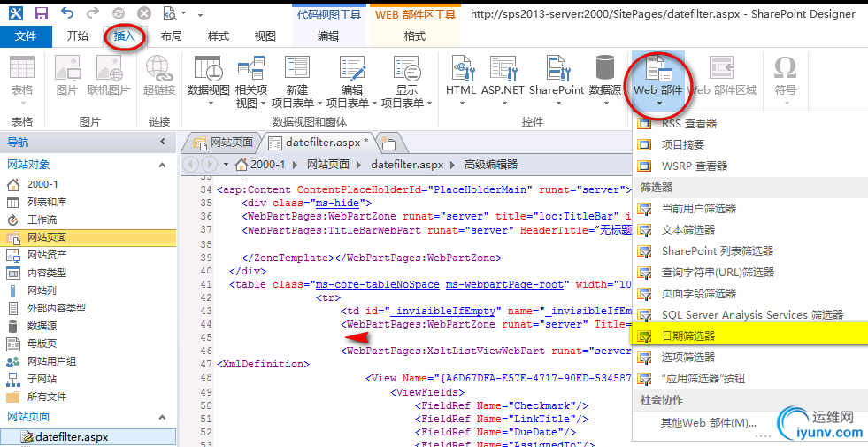
Task: Click the breadcrumb back navigation button
Action: [190, 165]
